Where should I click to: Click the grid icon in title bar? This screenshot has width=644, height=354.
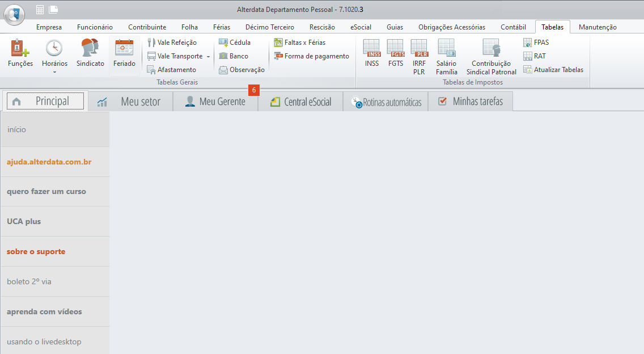(40, 10)
